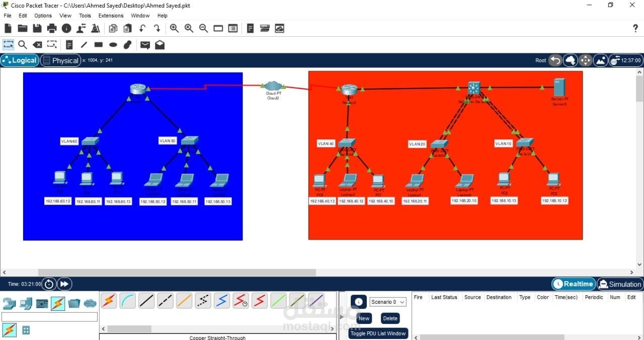The height and width of the screenshot is (340, 644).
Task: Print the workspace using the printer icon
Action: (x=52, y=29)
